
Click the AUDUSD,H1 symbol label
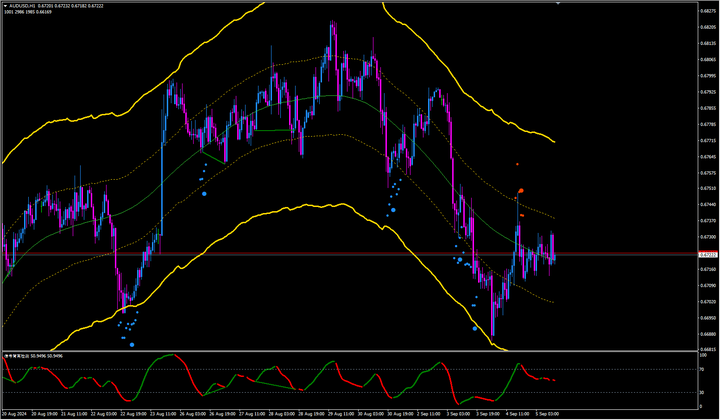(24, 4)
